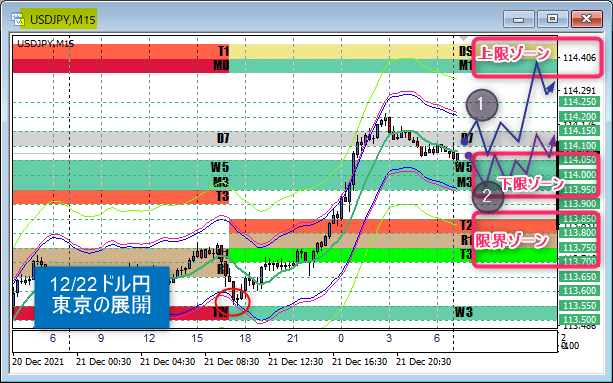Click hour marker 0 in the sub-window
613x383 pixels.
pos(341,338)
